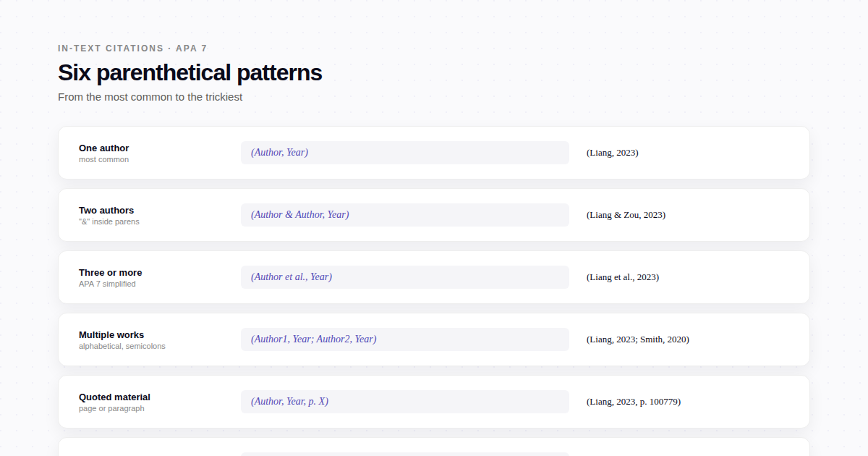
Task: Click the 'APA 7 simplified' caption
Action: tap(107, 284)
